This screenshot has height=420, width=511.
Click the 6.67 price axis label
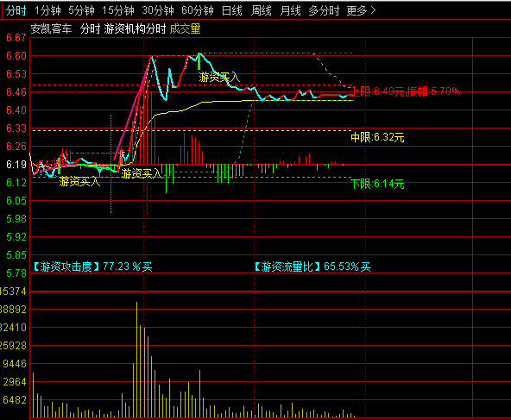[16, 38]
